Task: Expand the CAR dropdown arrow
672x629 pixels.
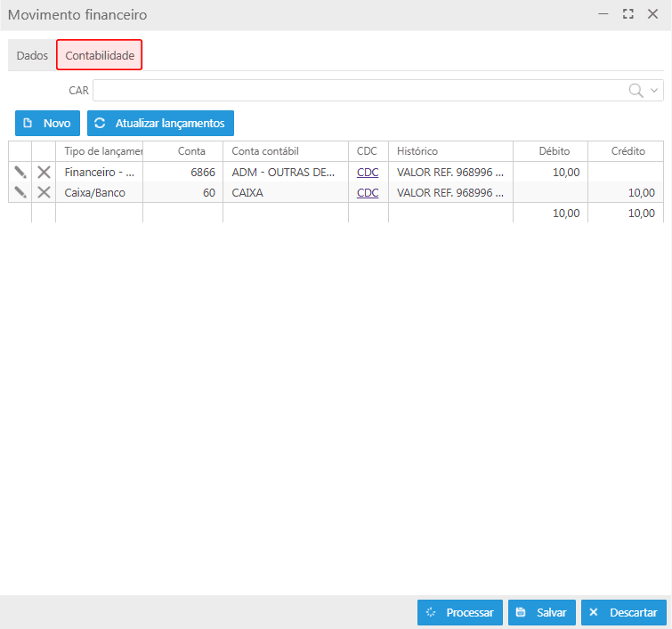Action: pos(655,90)
